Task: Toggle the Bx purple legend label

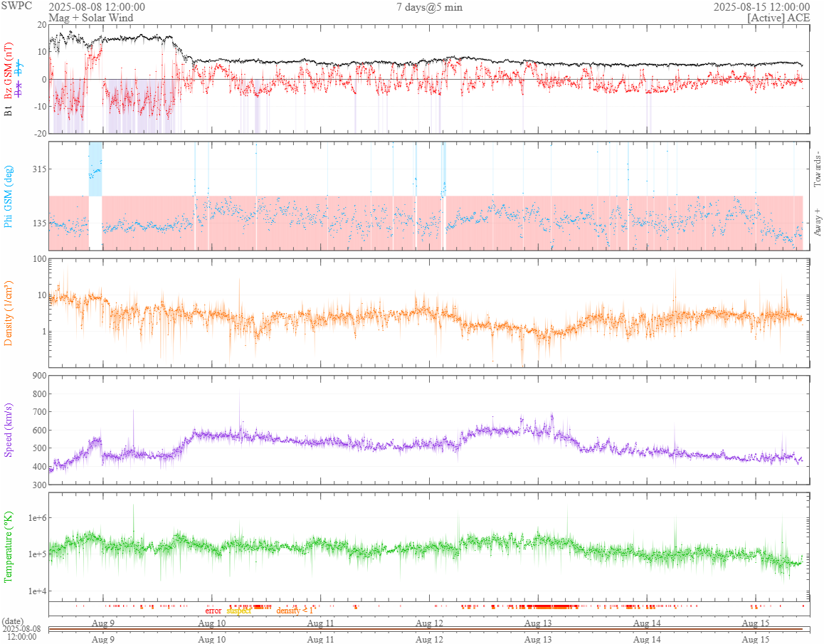Action: click(x=19, y=90)
